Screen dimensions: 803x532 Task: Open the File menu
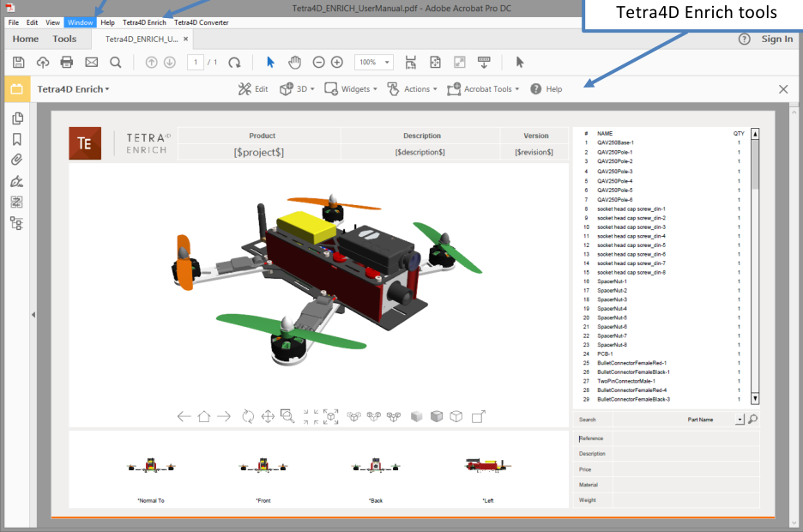click(x=14, y=22)
